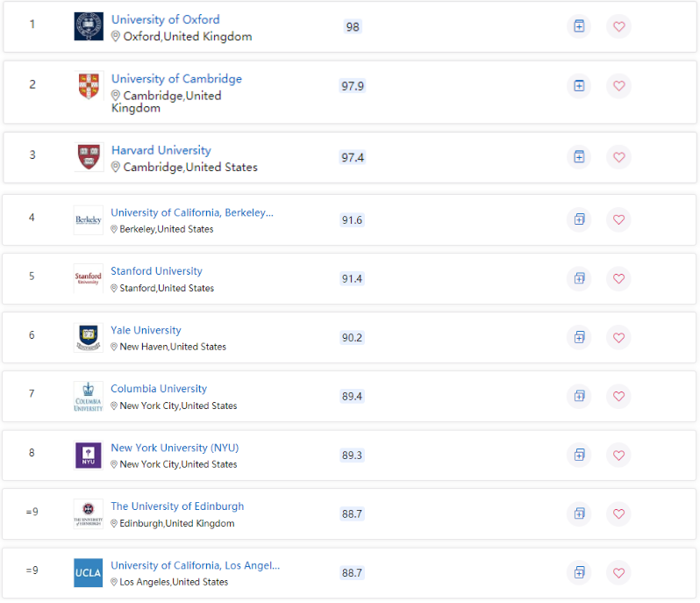This screenshot has height=603, width=700.
Task: Click the Columbia University logo
Action: pos(89,396)
